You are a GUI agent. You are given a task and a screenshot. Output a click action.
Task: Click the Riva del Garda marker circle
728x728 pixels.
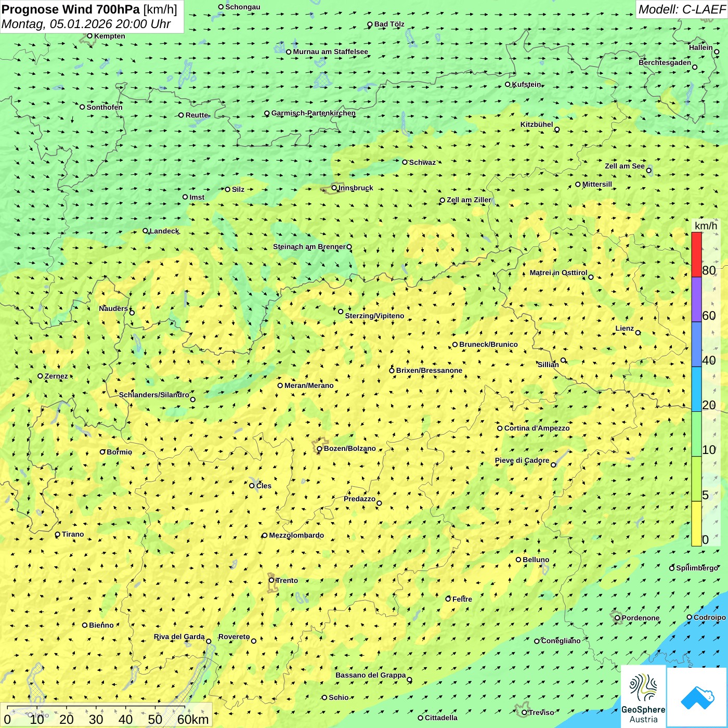(x=209, y=641)
